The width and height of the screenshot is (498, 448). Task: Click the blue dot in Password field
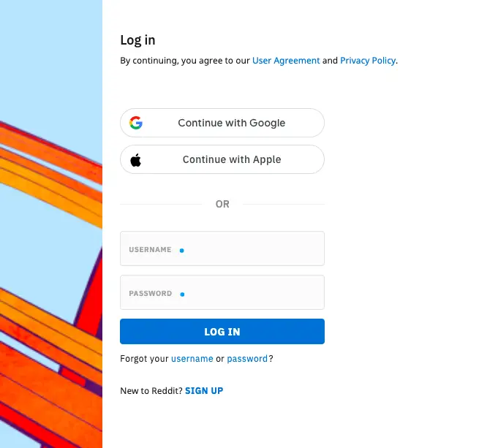pos(182,294)
